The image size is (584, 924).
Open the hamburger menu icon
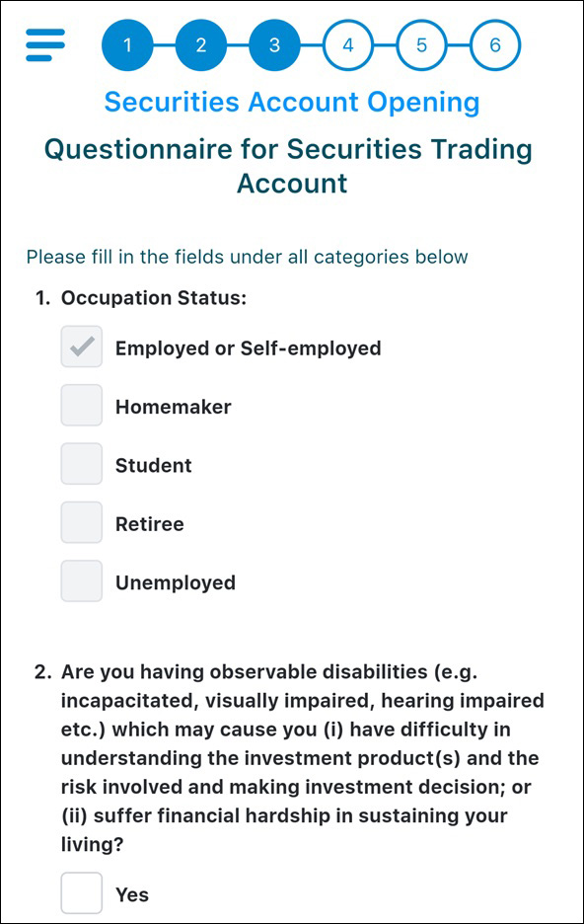click(45, 44)
